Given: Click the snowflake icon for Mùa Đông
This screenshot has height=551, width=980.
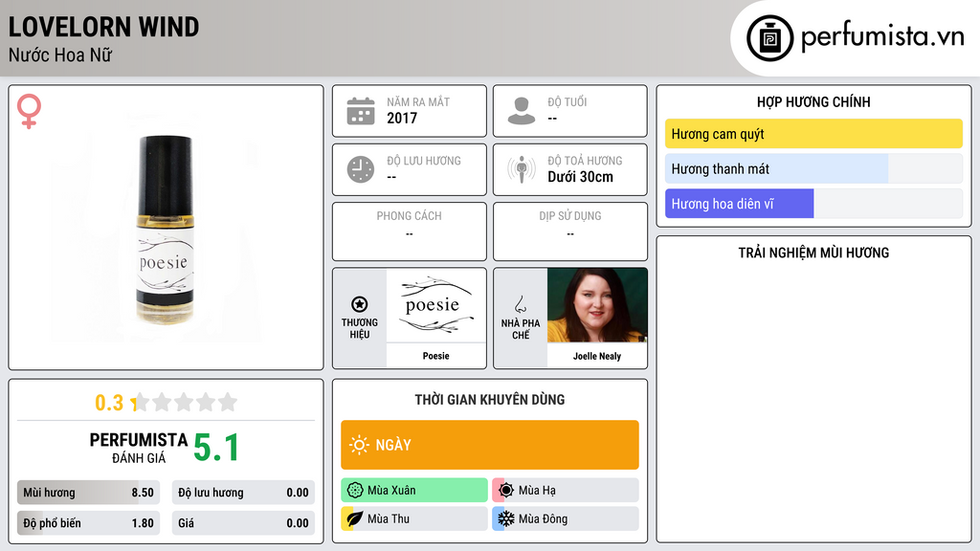Looking at the screenshot, I should 506,518.
